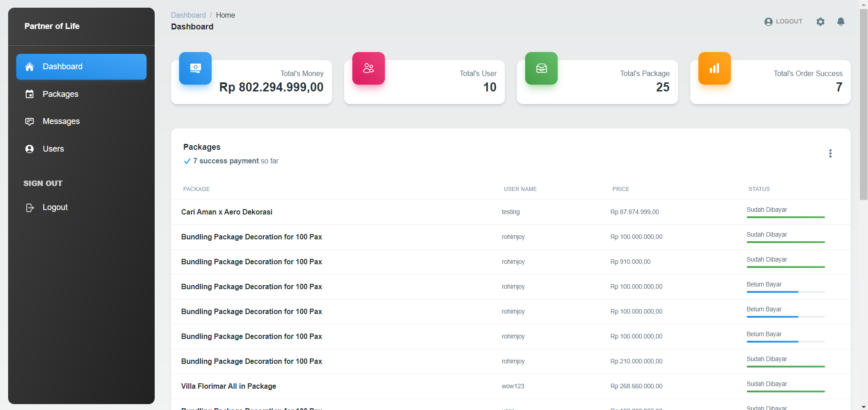The height and width of the screenshot is (410, 868).
Task: Click the SIGN OUT section heading
Action: tap(43, 183)
